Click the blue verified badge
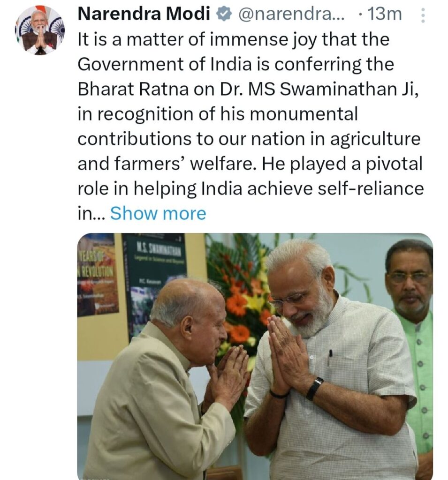448x480 pixels. tap(224, 15)
